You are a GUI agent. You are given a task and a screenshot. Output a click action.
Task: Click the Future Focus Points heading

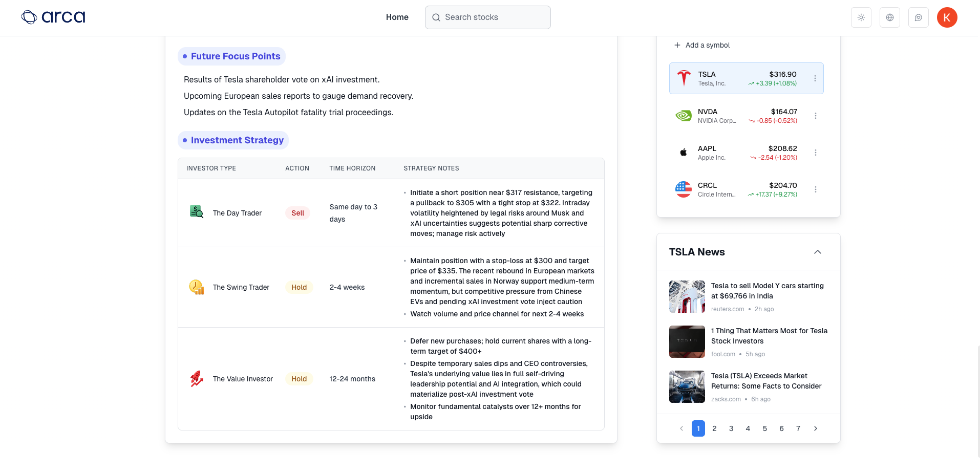(231, 56)
